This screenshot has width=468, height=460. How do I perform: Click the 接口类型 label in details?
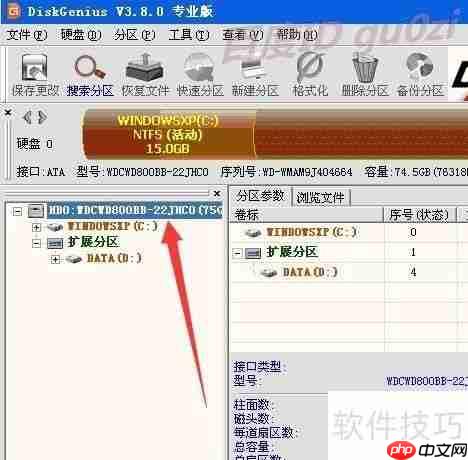coord(259,367)
